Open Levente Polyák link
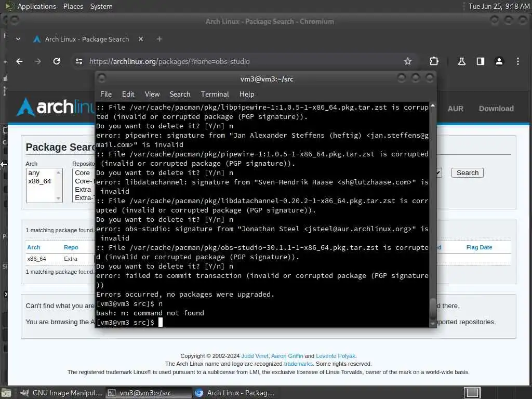Viewport: 532px width, 399px height. coord(336,356)
